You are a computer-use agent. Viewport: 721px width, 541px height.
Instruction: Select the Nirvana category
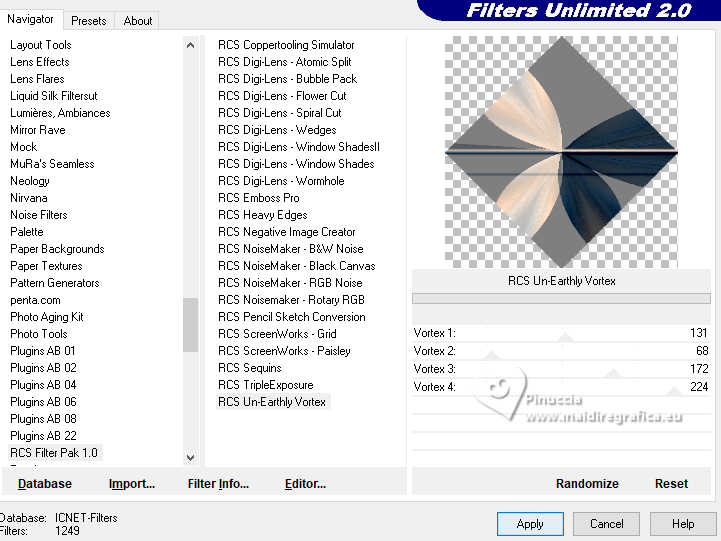click(29, 198)
